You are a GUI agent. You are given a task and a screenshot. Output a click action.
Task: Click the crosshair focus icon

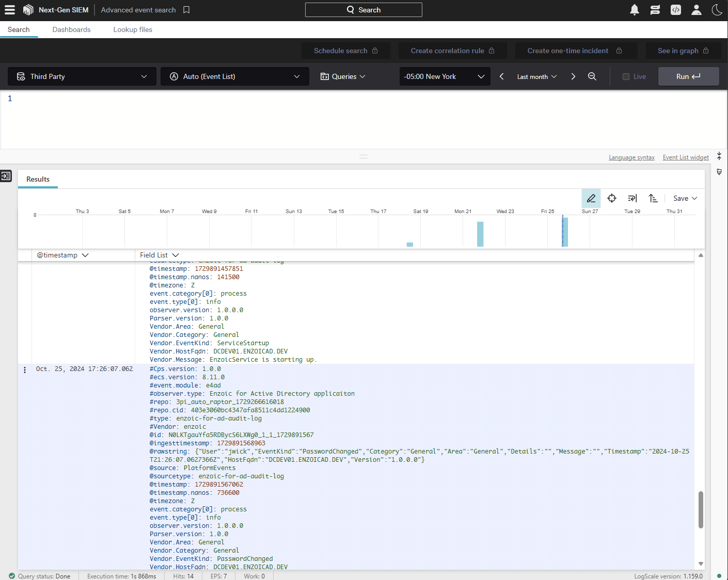[x=612, y=198]
